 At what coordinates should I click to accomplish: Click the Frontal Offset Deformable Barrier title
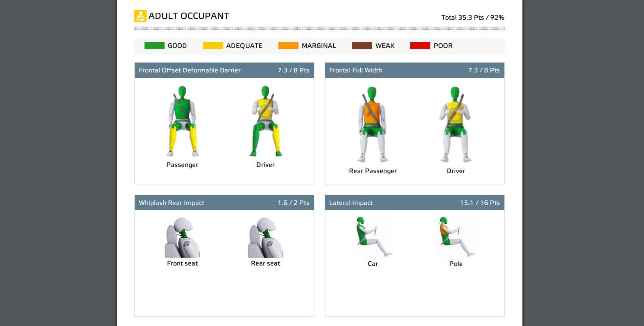coord(190,70)
